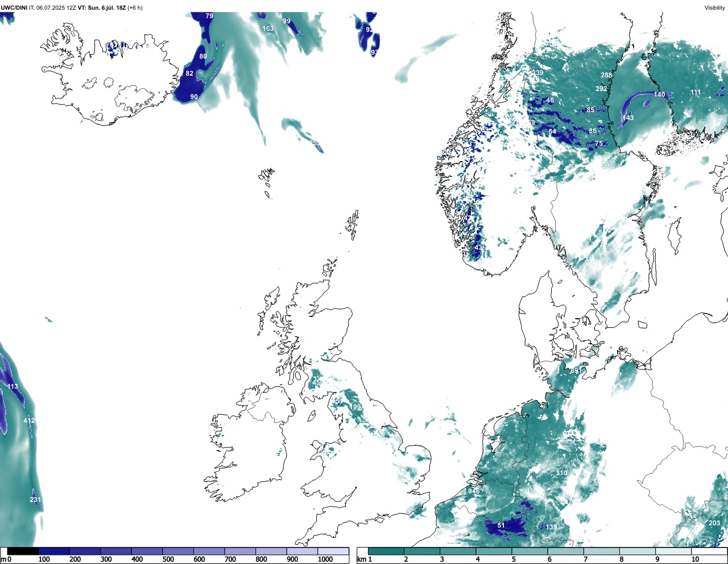Click the value 412 at the left edge
This screenshot has width=728, height=564.
pyautogui.click(x=29, y=421)
